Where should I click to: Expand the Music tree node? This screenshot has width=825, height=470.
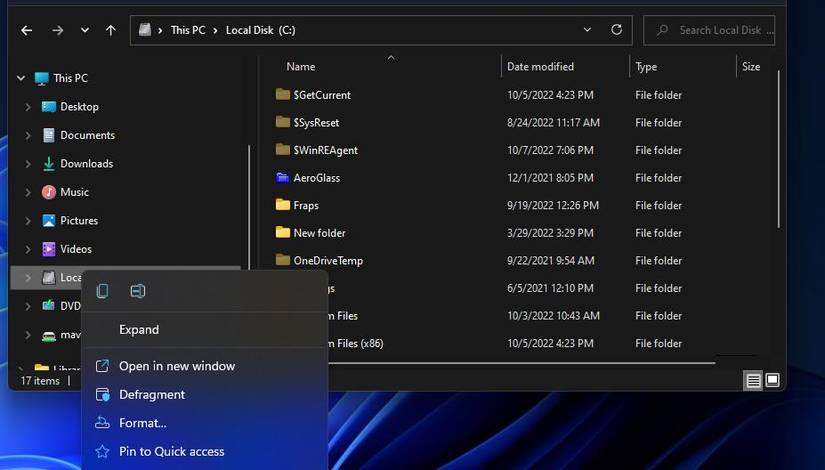click(x=28, y=192)
